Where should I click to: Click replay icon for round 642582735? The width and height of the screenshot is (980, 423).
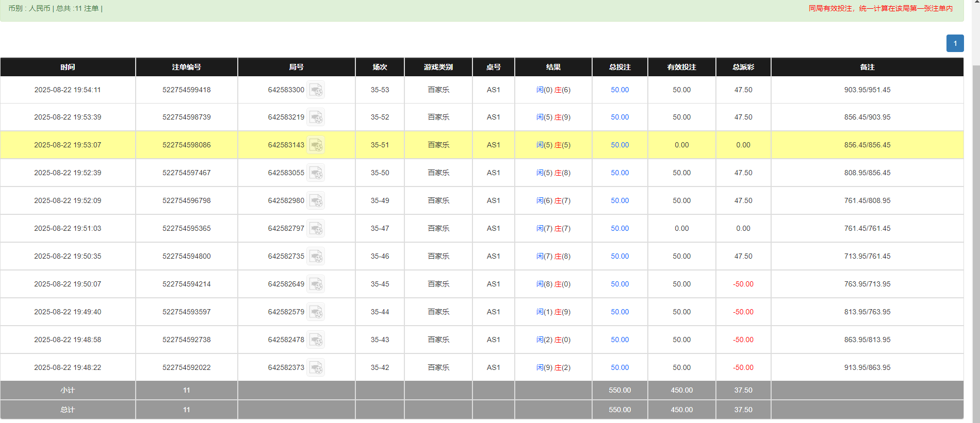316,257
